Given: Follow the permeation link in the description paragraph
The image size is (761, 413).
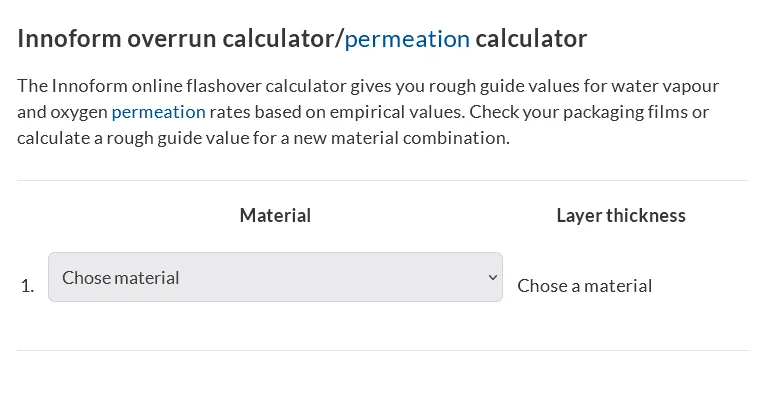Looking at the screenshot, I should (x=158, y=112).
